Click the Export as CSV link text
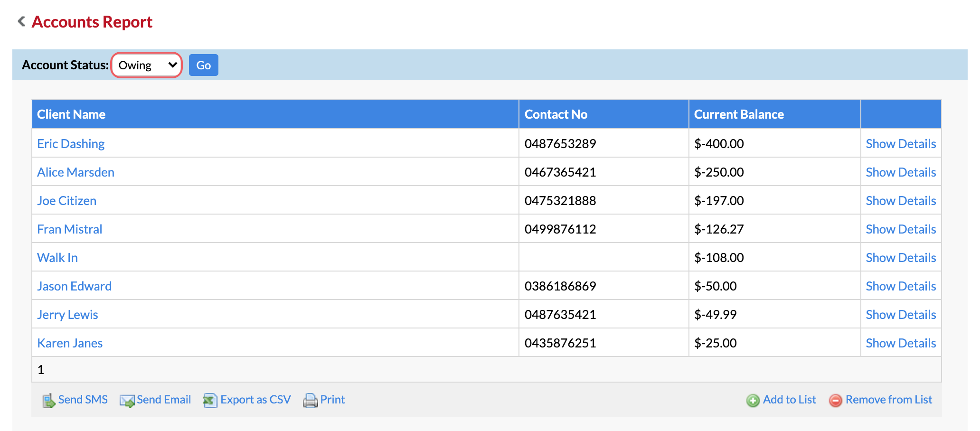 tap(255, 400)
